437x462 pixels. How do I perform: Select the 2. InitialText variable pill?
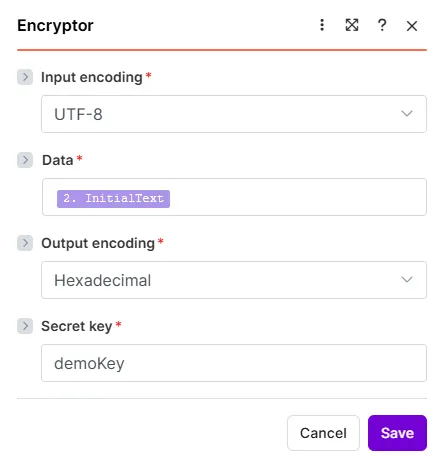tap(113, 199)
